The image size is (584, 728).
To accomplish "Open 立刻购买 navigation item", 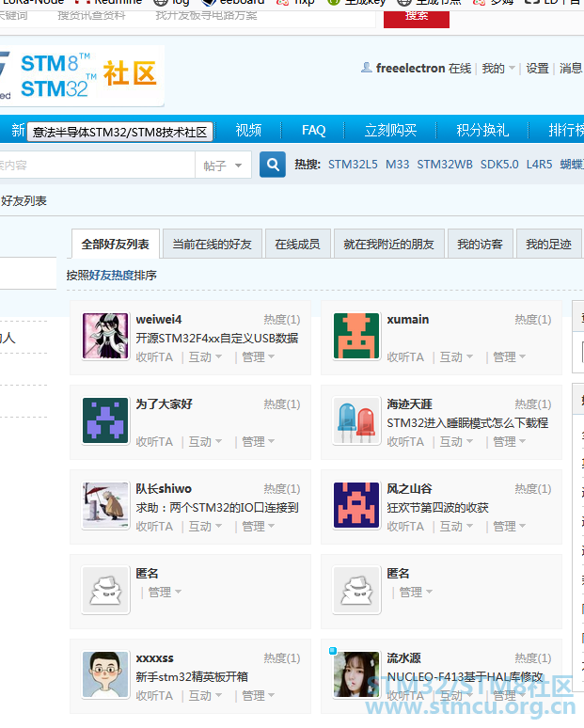I will (390, 130).
